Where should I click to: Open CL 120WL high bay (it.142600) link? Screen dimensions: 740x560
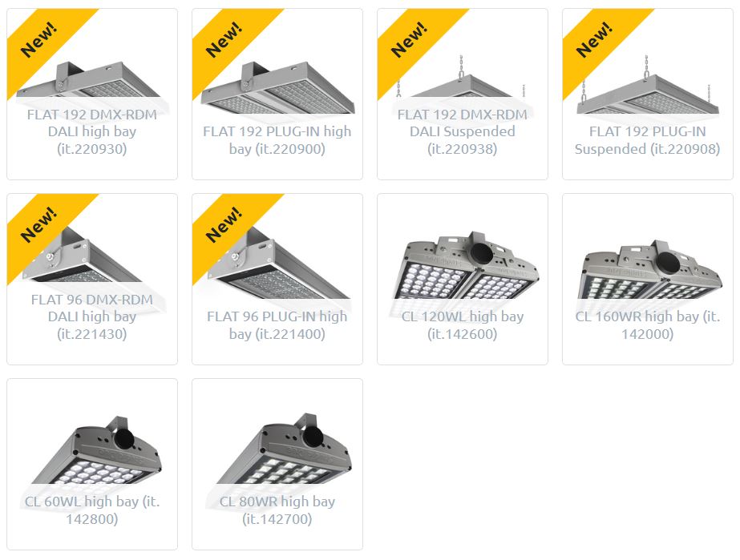[x=462, y=325]
